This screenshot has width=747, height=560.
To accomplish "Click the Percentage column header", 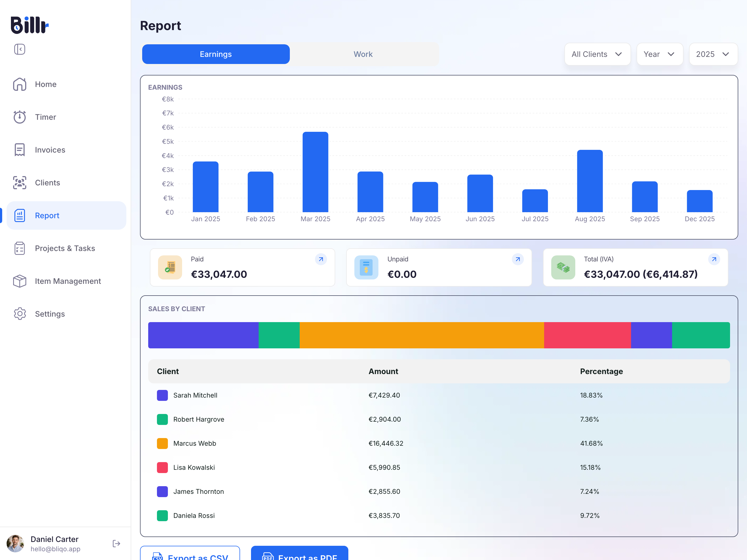I will [x=601, y=371].
